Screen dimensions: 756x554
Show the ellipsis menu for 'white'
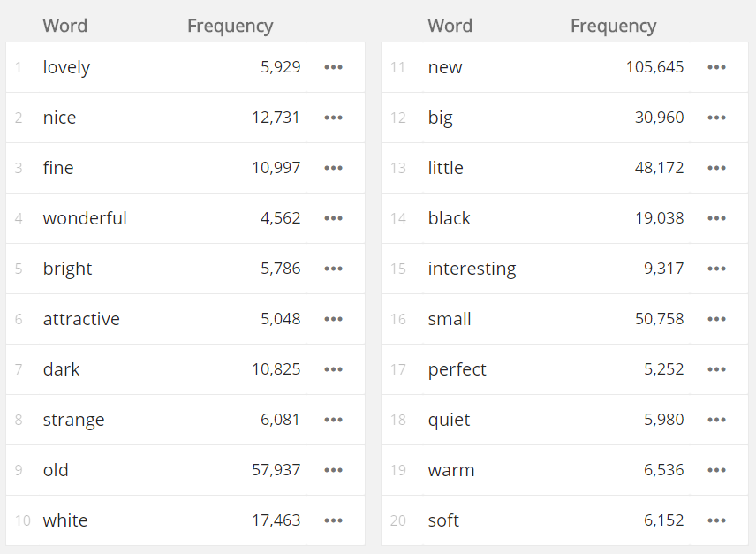pos(333,520)
